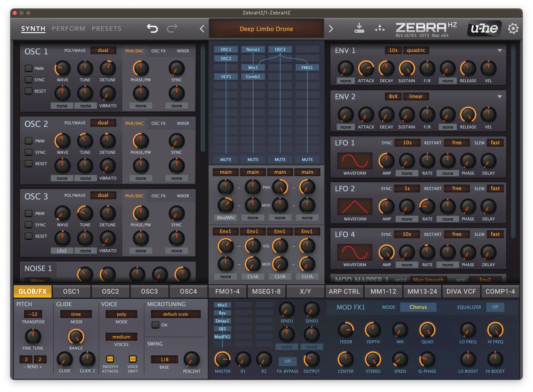Turn on microtuning ON checkbox

[155, 325]
